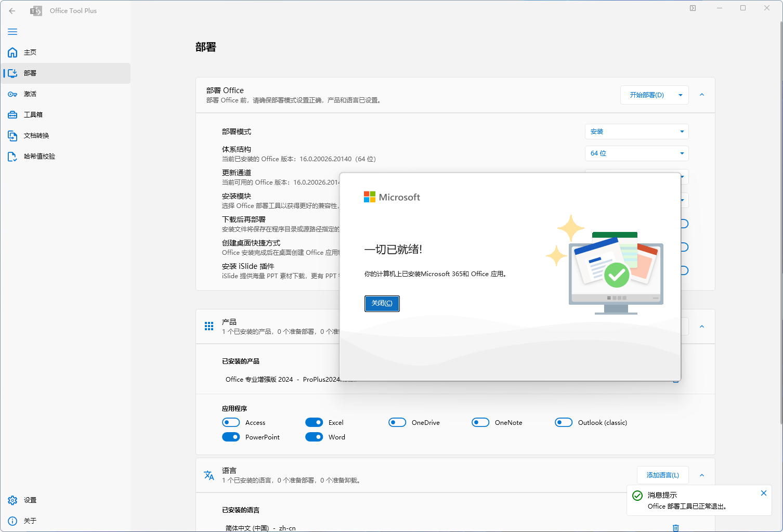Click 关闭(C) in Microsoft dialog
The image size is (783, 532).
(382, 303)
